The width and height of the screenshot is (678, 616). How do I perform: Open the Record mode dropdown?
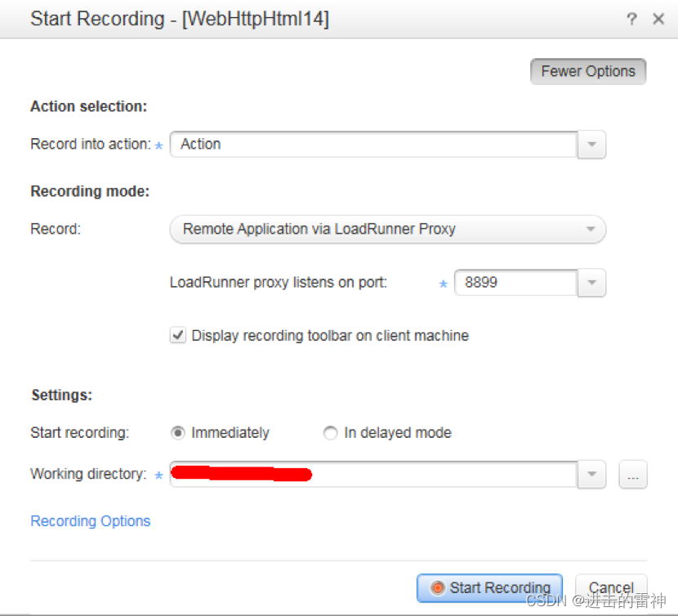[591, 229]
